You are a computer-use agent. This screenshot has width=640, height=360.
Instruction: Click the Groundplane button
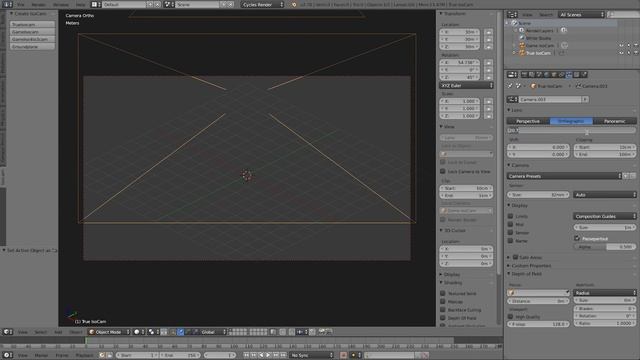[x=32, y=47]
